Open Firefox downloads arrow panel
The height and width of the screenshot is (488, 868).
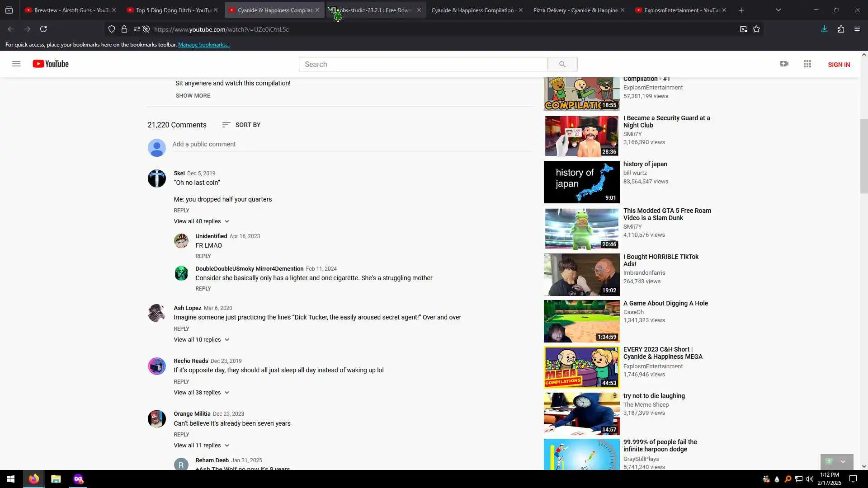[x=824, y=29]
